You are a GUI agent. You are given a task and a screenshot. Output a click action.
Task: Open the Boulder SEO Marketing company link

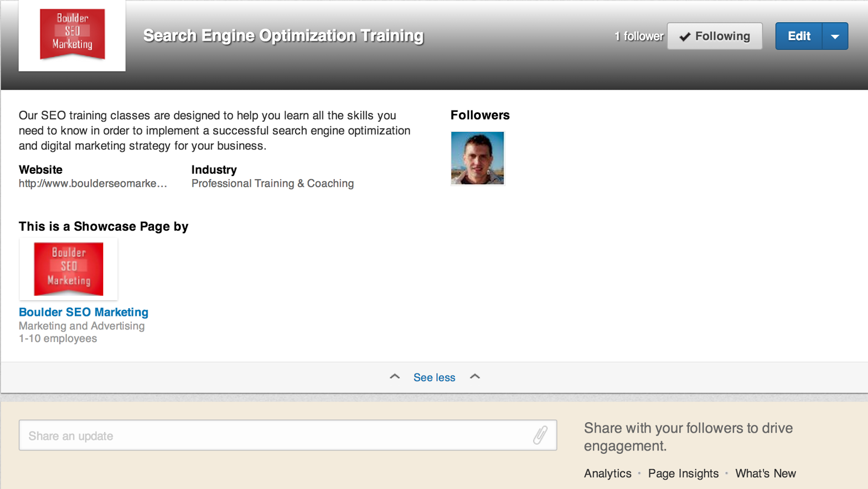[84, 312]
